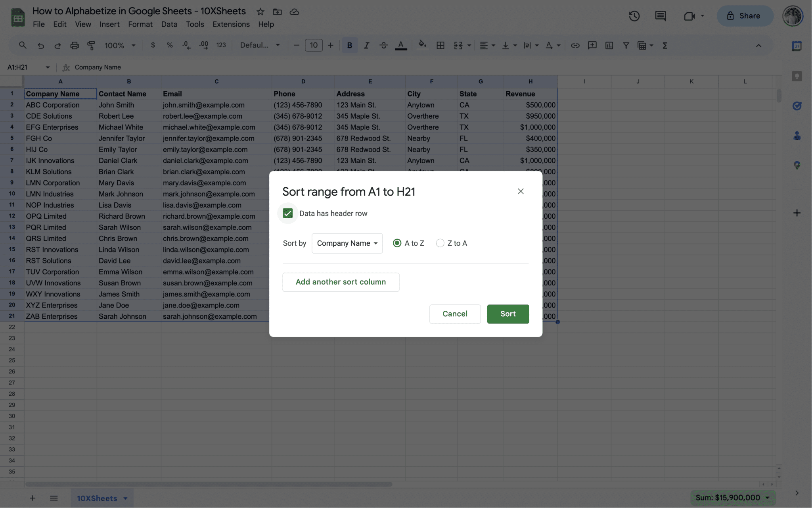Open the borders grid icon

[x=440, y=45]
